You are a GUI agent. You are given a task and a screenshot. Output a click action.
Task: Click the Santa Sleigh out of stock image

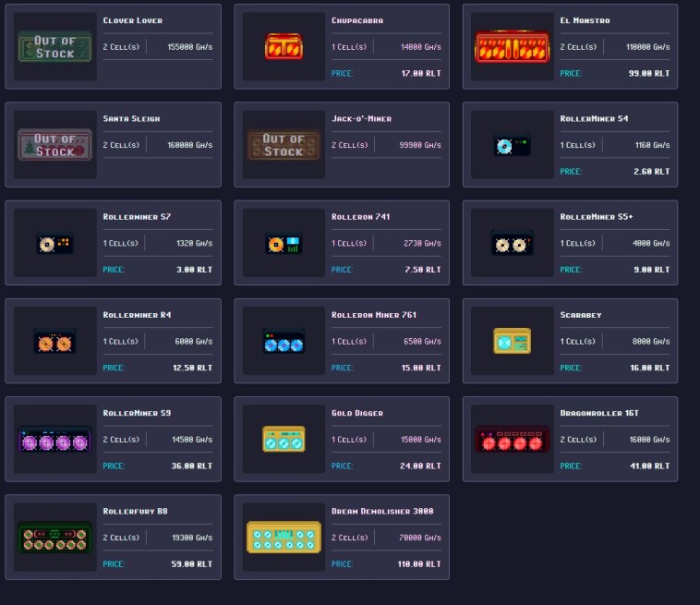pyautogui.click(x=54, y=145)
